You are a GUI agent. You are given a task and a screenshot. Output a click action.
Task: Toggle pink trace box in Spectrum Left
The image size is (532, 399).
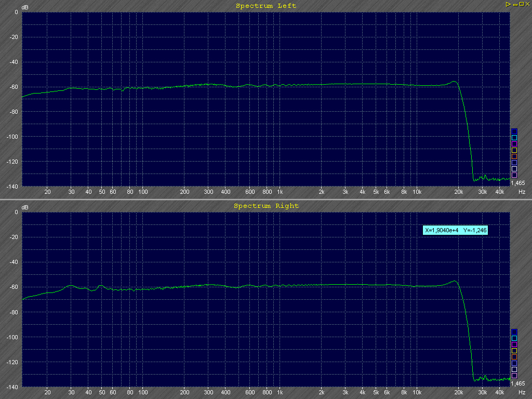[x=514, y=175]
